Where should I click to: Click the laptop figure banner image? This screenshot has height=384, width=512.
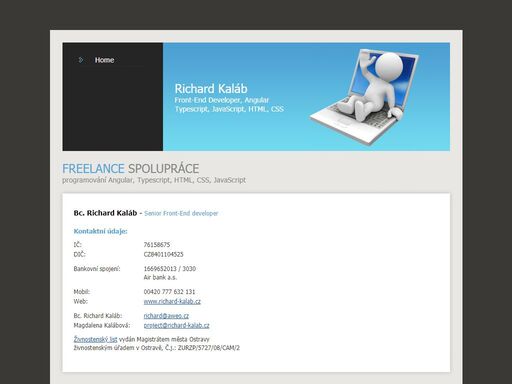364,96
